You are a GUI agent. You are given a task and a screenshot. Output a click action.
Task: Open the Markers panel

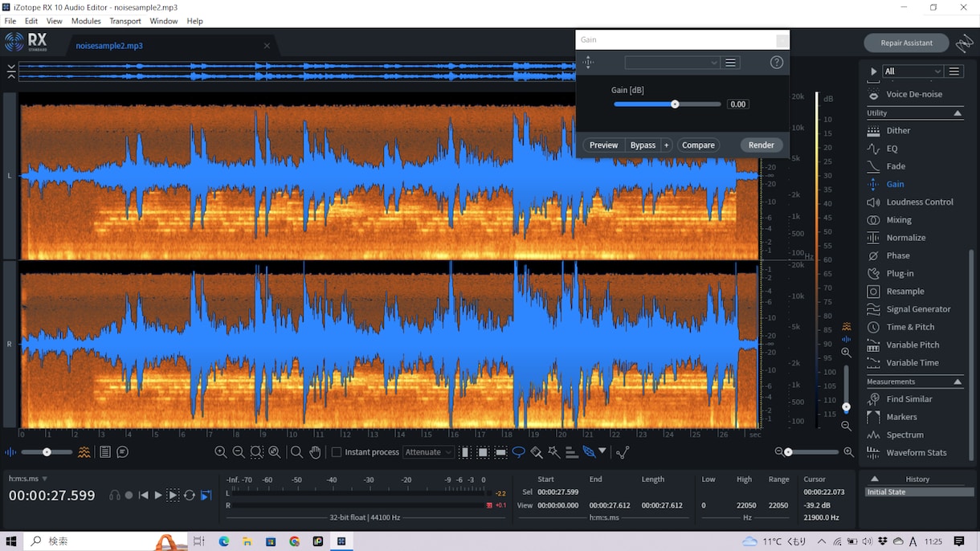pyautogui.click(x=901, y=417)
